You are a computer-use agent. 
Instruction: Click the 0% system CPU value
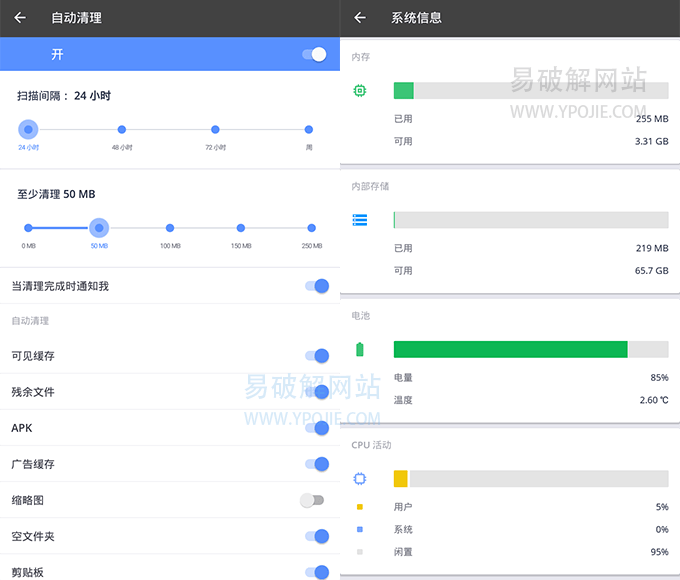pos(662,529)
